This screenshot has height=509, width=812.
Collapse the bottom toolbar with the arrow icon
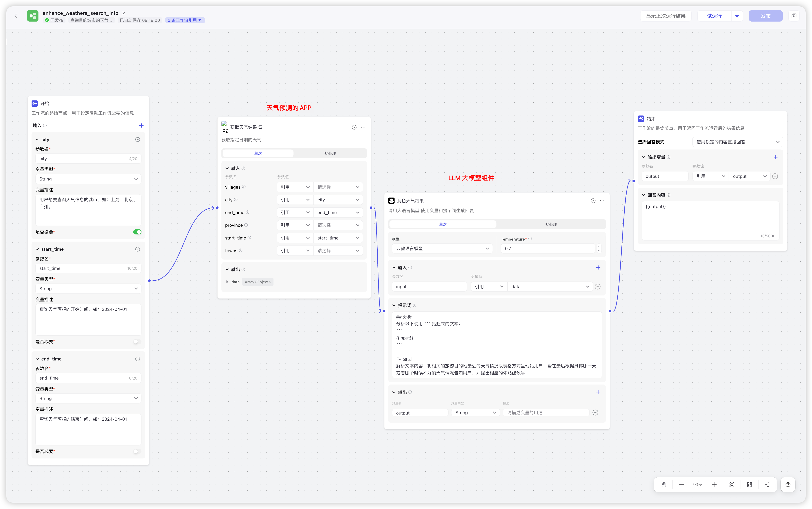767,485
